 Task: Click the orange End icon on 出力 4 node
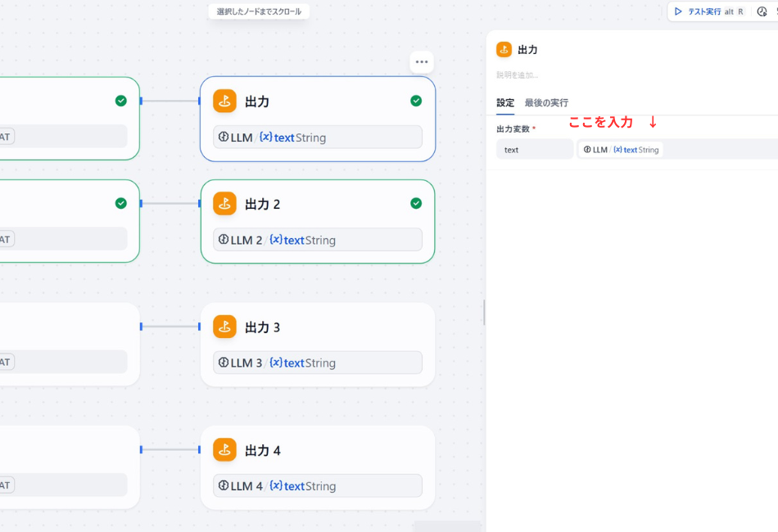(x=225, y=449)
